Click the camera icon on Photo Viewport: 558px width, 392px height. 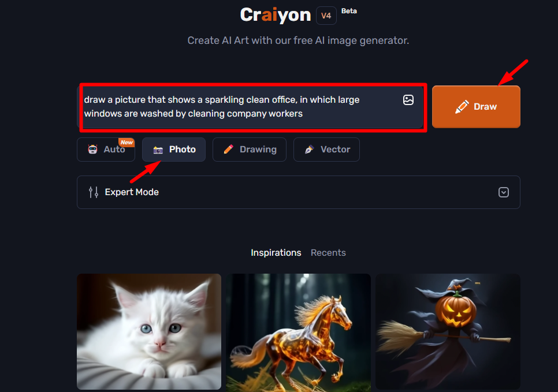coord(158,150)
